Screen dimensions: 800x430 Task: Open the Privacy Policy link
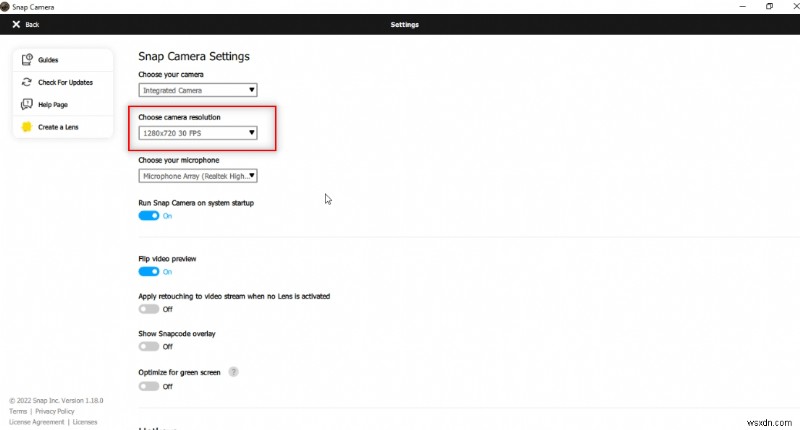tap(55, 411)
